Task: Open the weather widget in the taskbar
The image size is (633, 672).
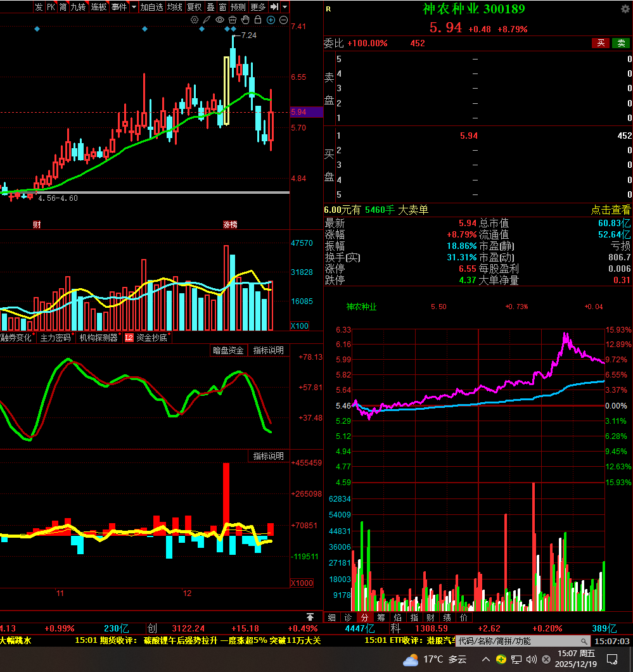Action: coord(435,659)
